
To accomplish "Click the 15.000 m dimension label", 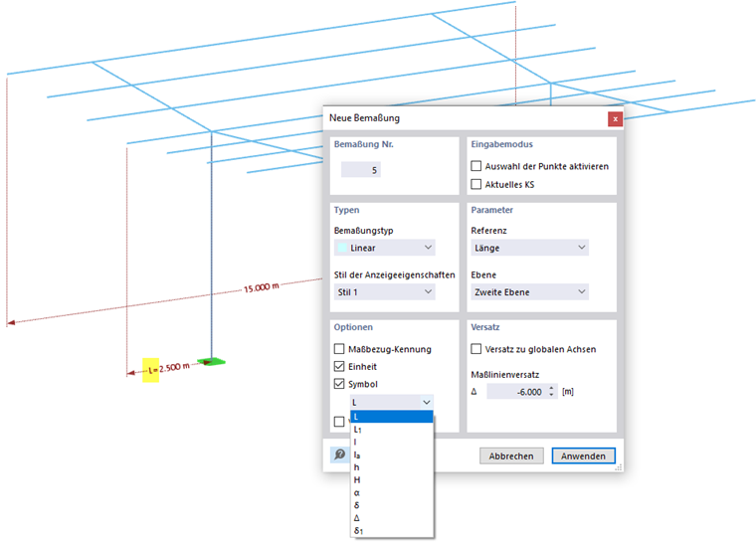I will click(261, 287).
